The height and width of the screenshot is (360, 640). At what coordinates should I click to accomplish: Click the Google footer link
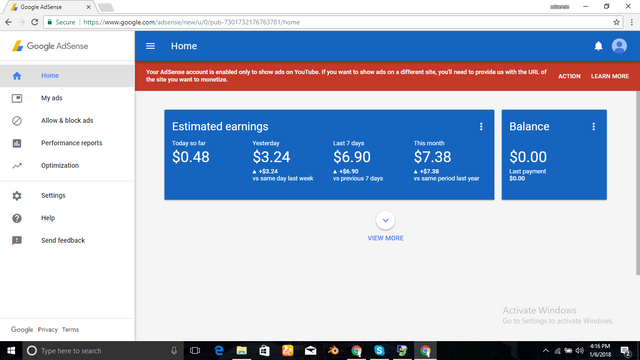pyautogui.click(x=22, y=330)
